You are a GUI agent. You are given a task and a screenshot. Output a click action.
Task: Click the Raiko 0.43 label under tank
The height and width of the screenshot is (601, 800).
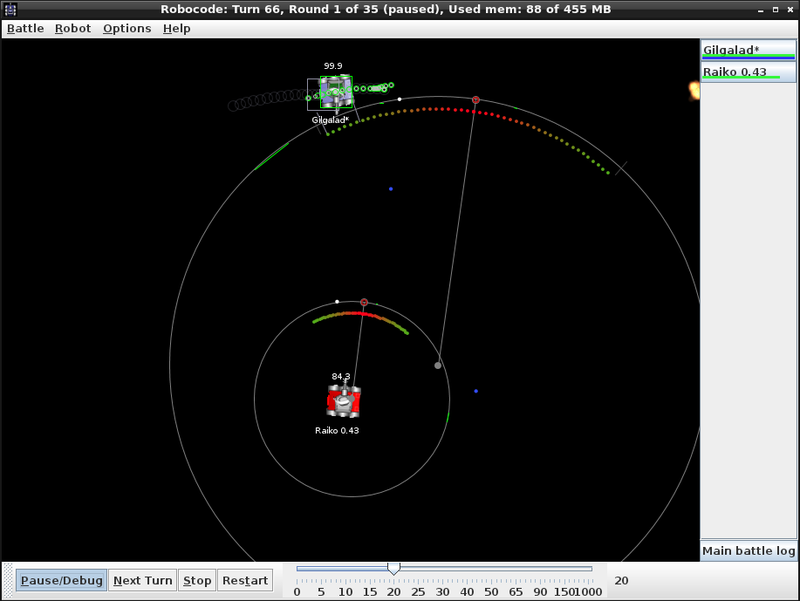pos(337,431)
